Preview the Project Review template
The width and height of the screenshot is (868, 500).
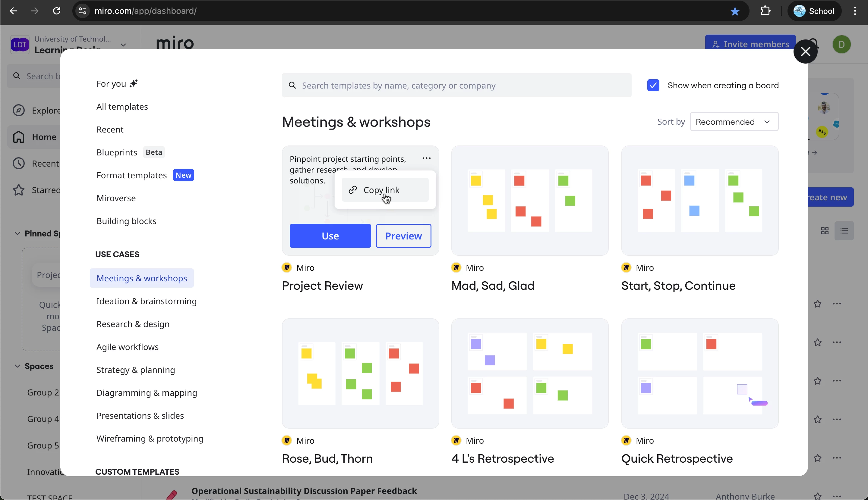coord(403,236)
